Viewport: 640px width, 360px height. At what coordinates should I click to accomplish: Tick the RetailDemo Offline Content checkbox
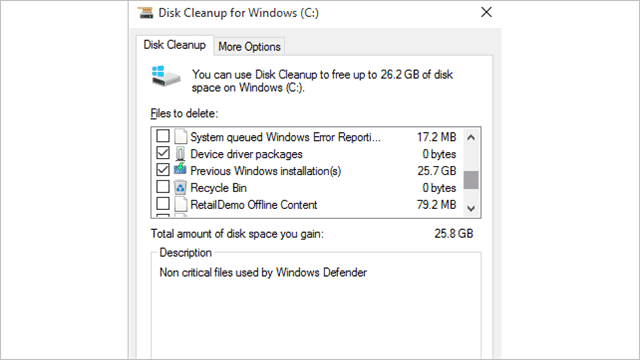click(x=163, y=203)
